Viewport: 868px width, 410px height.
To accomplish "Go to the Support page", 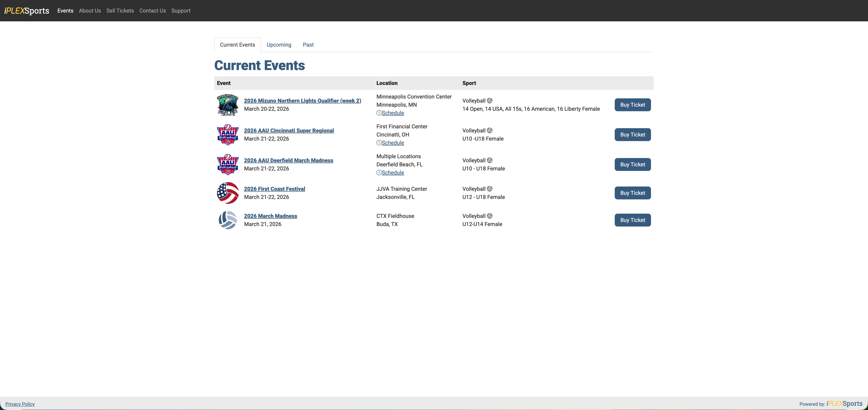I will click(181, 11).
